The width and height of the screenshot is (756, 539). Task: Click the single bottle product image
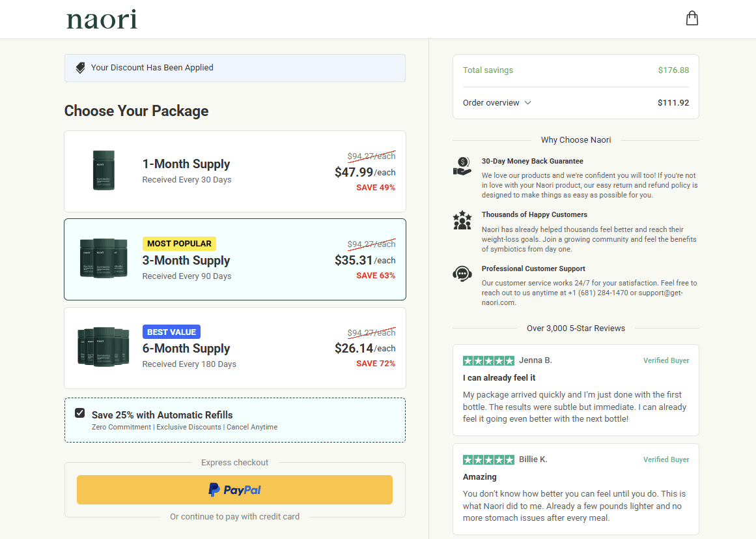click(104, 170)
